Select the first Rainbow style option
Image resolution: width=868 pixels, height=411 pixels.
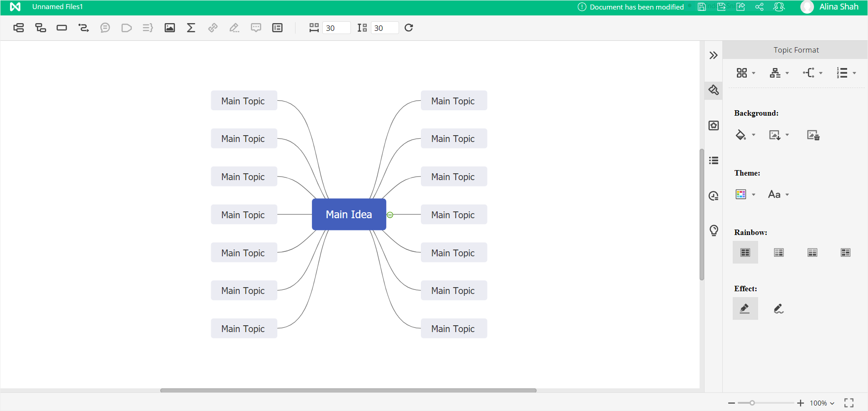click(745, 253)
